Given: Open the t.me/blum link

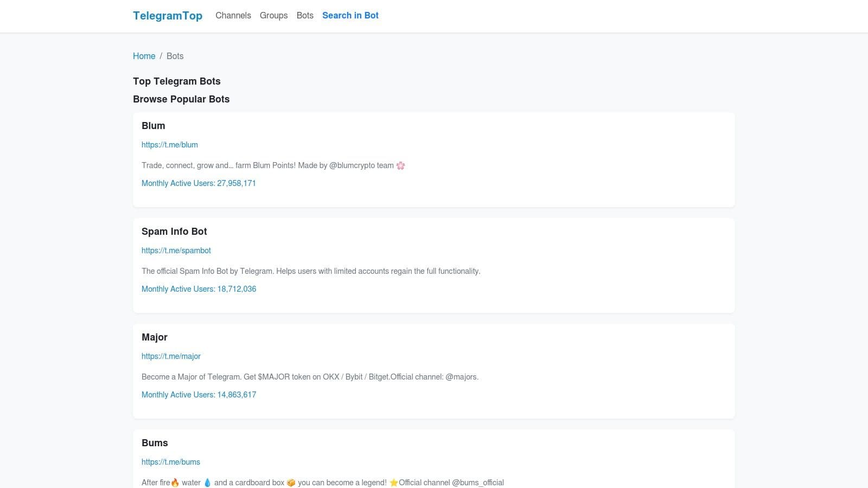Looking at the screenshot, I should click(169, 145).
